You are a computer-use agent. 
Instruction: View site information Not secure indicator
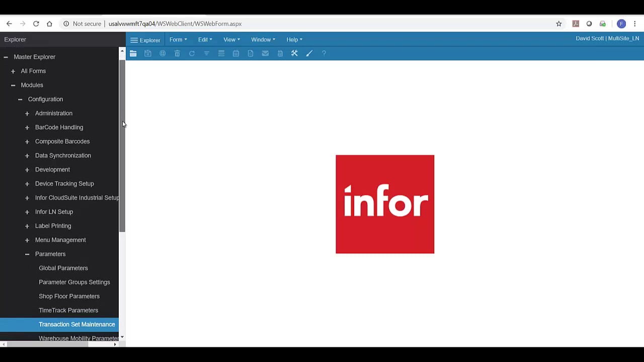(x=82, y=24)
